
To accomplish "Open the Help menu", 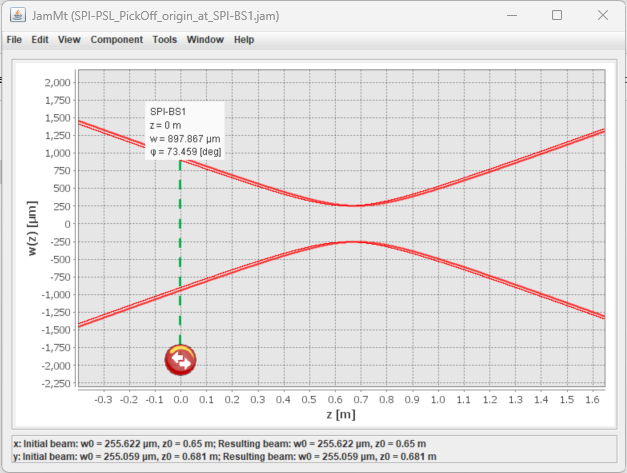I will (244, 40).
